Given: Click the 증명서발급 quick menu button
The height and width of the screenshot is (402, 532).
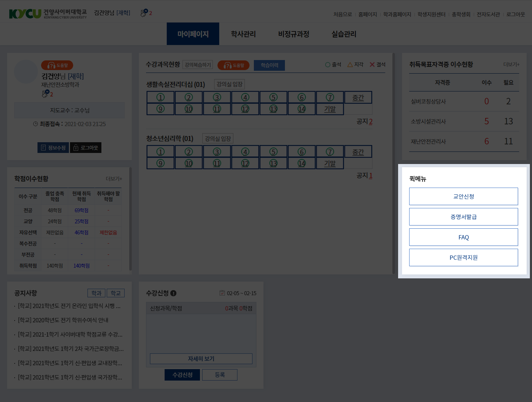Looking at the screenshot, I should point(463,217).
